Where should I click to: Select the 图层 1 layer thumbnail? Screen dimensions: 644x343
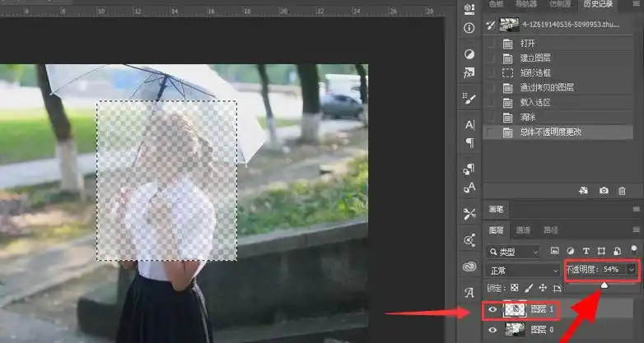click(x=516, y=311)
